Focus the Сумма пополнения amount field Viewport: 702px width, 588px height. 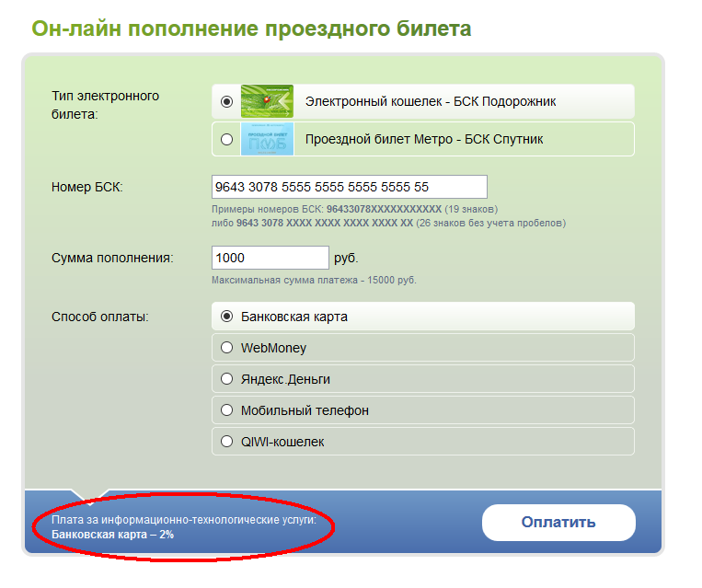270,258
